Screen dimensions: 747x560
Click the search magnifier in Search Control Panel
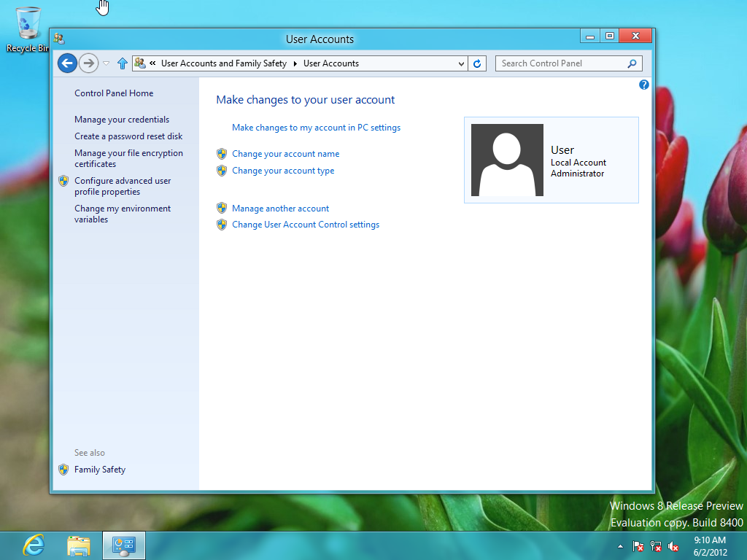(632, 63)
